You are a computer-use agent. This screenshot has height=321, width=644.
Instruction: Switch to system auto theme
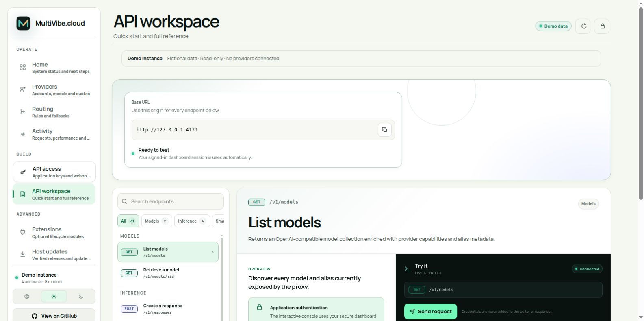pyautogui.click(x=27, y=297)
